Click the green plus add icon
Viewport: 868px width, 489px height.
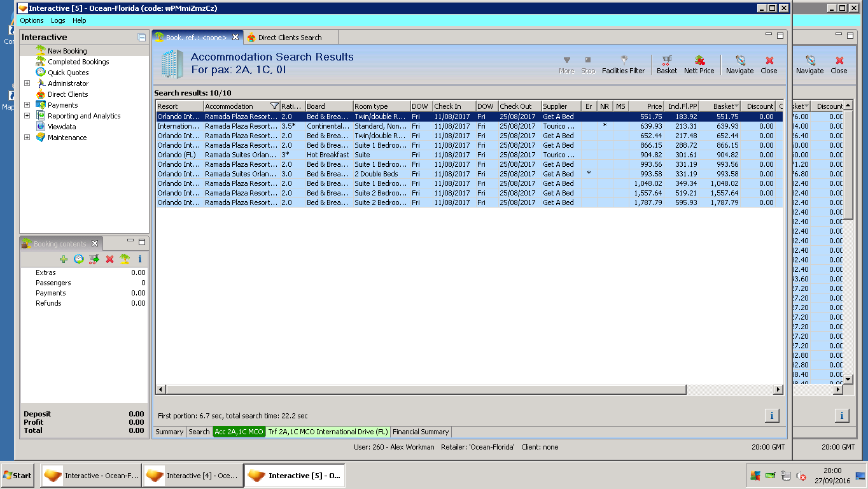pyautogui.click(x=64, y=259)
